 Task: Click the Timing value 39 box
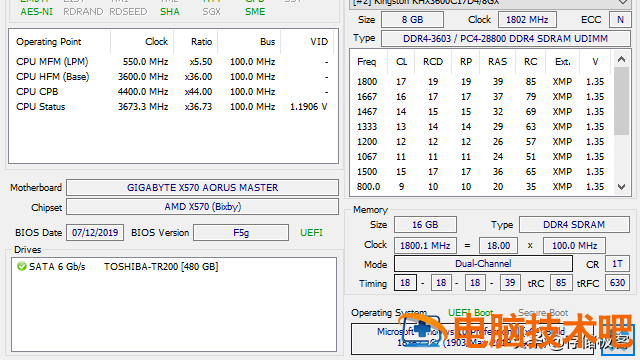pyautogui.click(x=510, y=283)
